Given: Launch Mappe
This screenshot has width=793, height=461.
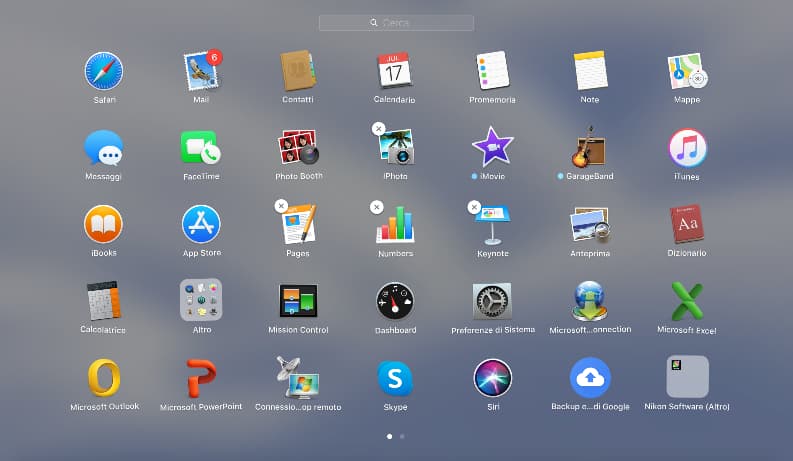Looking at the screenshot, I should point(687,71).
